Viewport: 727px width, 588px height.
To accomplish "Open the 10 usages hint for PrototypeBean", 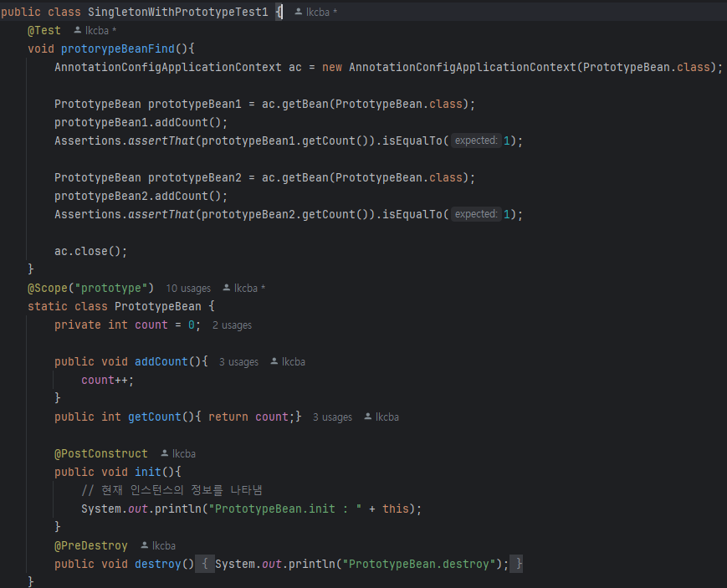I will point(188,289).
